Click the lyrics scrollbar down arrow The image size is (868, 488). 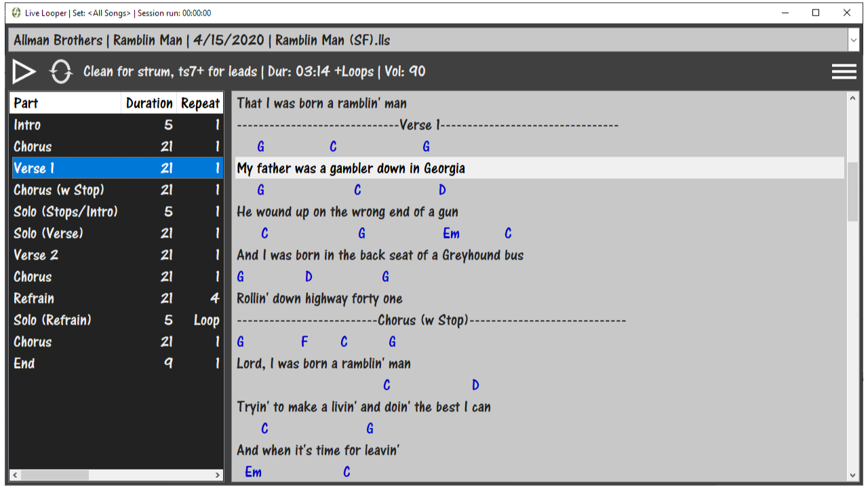pyautogui.click(x=853, y=476)
